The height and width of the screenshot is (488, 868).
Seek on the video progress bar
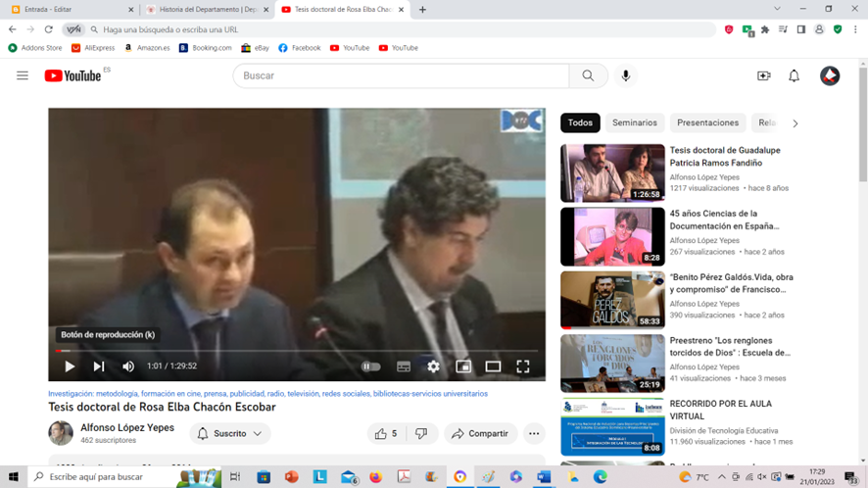[297, 351]
